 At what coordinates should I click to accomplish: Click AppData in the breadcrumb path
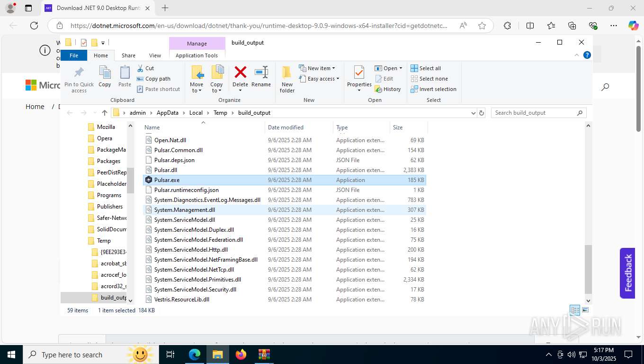[x=168, y=113]
